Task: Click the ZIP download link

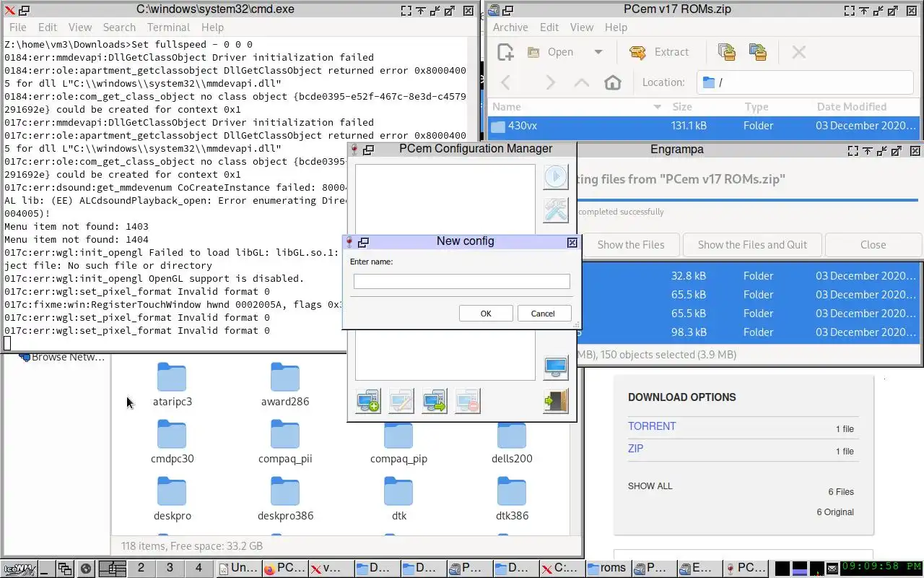Action: click(x=635, y=449)
